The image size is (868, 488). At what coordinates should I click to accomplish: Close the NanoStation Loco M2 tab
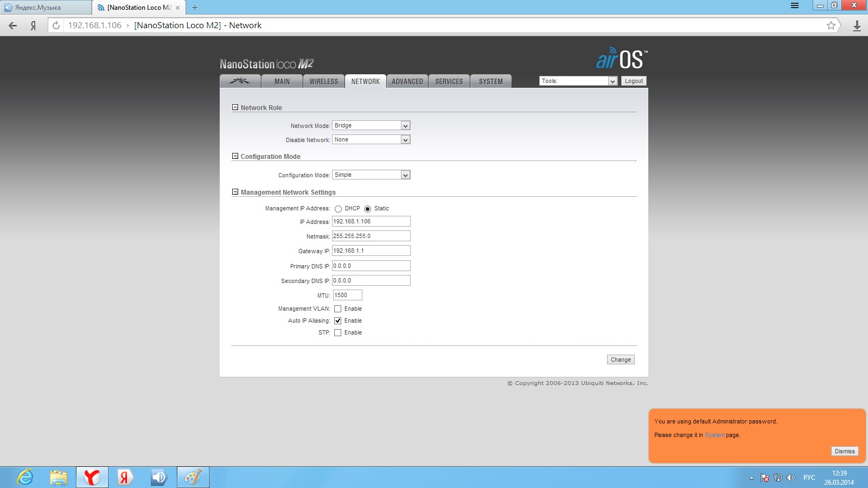click(177, 8)
